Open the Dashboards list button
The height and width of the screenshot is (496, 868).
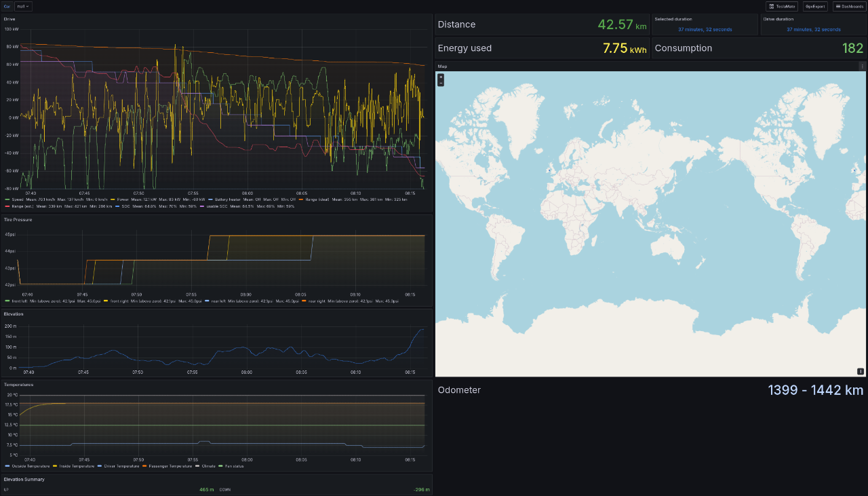pyautogui.click(x=848, y=6)
